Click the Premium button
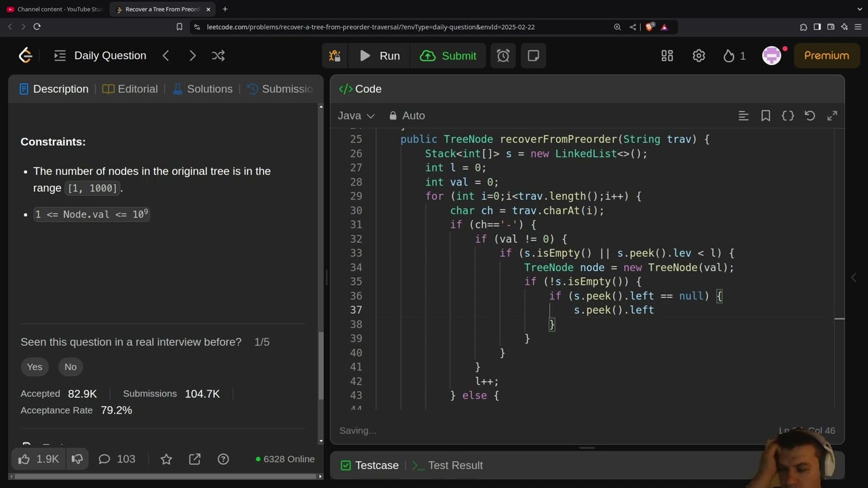The width and height of the screenshot is (868, 488). pos(827,56)
